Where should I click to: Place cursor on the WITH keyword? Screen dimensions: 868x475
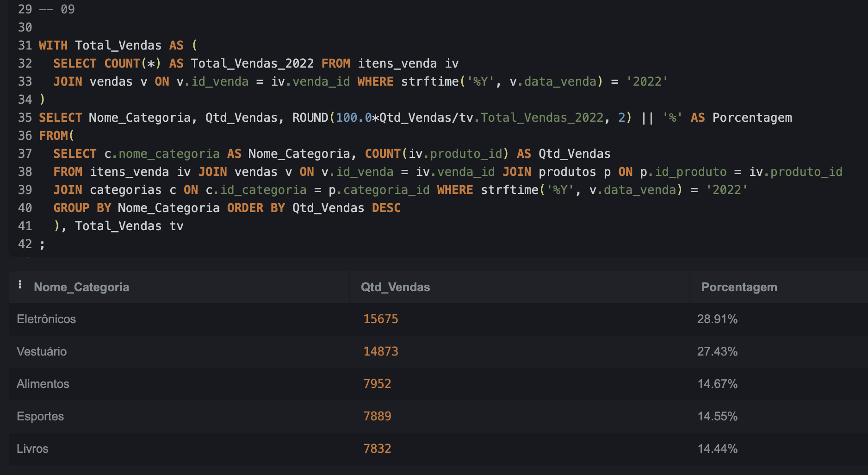click(53, 45)
